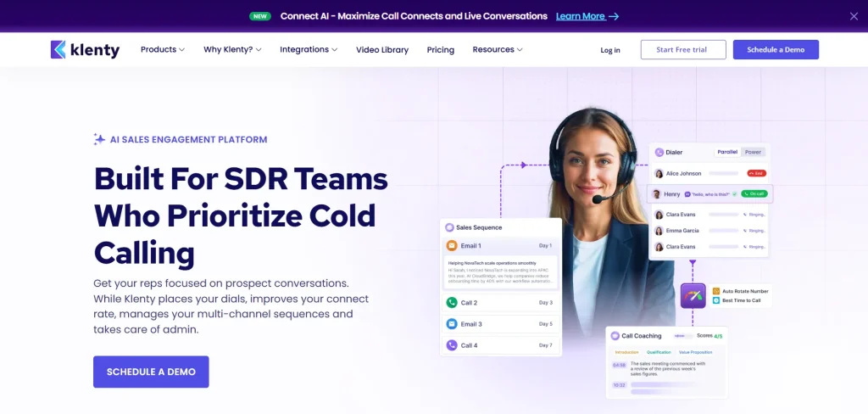
Task: Click the AI sparkle icon above the headline
Action: tap(100, 140)
